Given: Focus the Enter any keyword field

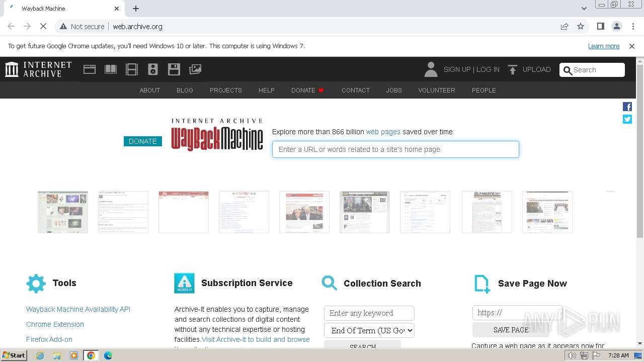Looking at the screenshot, I should 369,313.
